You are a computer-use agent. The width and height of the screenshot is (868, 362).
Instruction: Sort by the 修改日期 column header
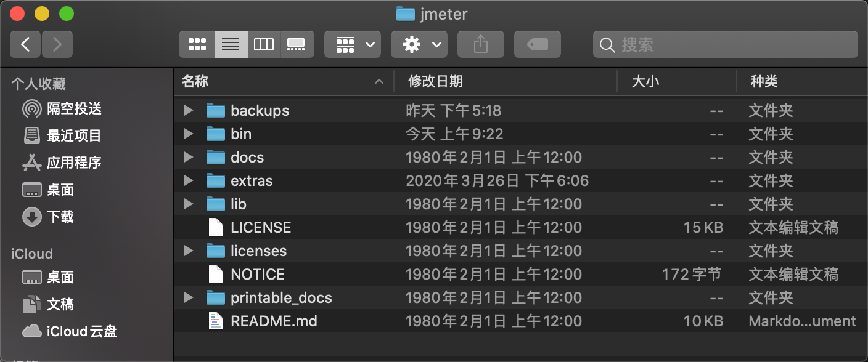coord(506,81)
